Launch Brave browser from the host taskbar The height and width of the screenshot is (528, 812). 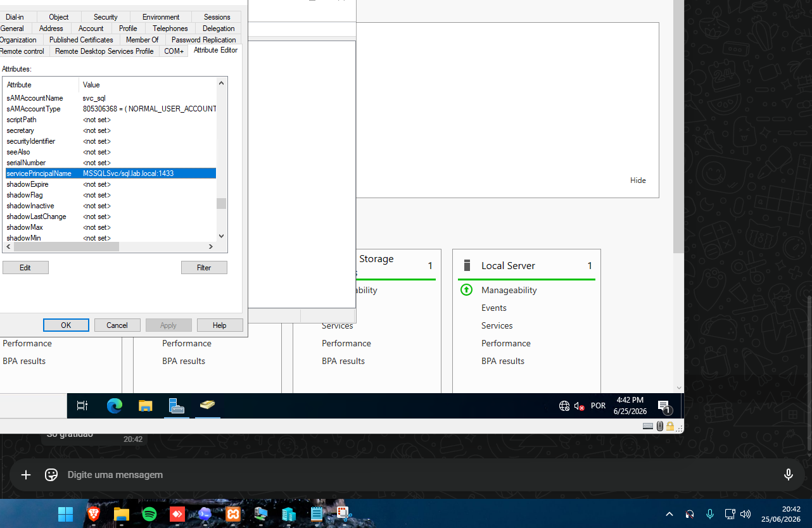click(94, 513)
